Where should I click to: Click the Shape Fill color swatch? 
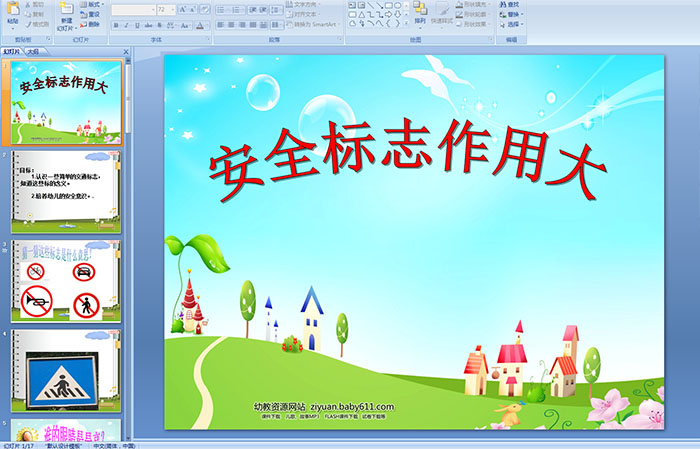459,5
